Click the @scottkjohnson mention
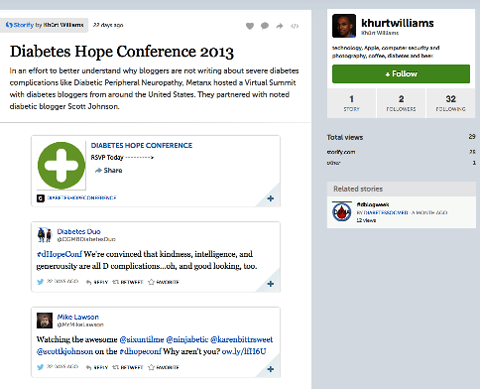Viewport: 480px width, 389px height. pos(65,351)
